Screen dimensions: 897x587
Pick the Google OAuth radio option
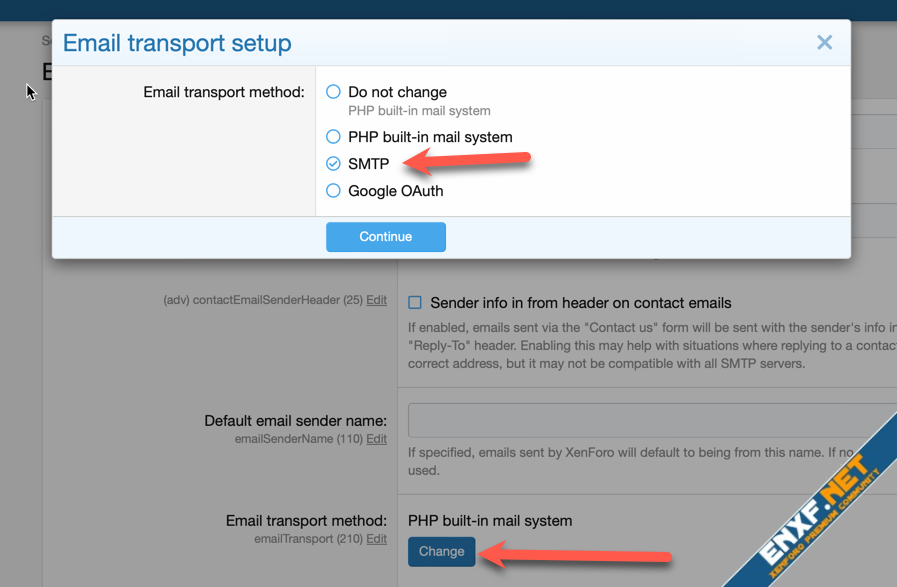pos(334,191)
